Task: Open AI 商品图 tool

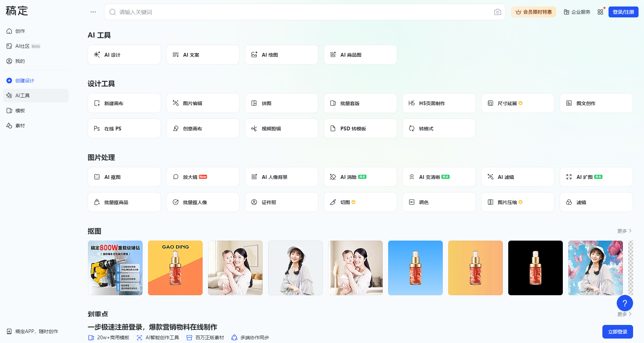Action: click(360, 55)
